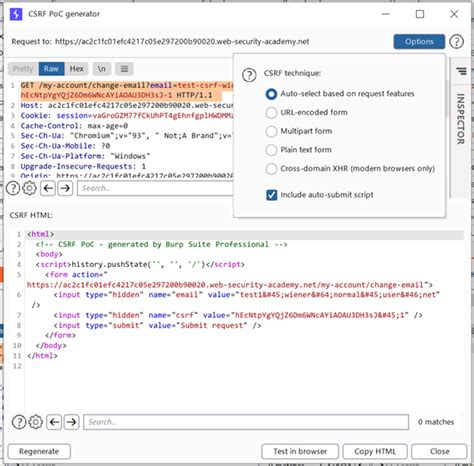Click the submit input line in HTML
474x466 pixels.
(157, 326)
